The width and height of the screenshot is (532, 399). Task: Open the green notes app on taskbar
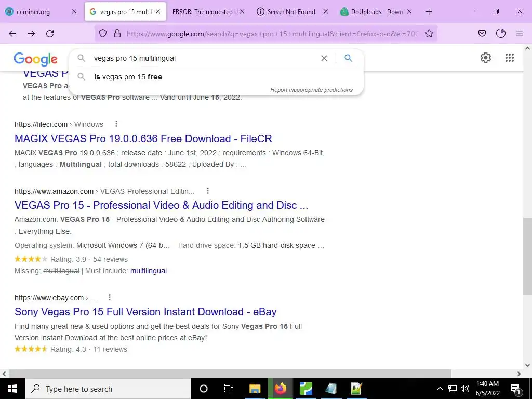pos(356,389)
